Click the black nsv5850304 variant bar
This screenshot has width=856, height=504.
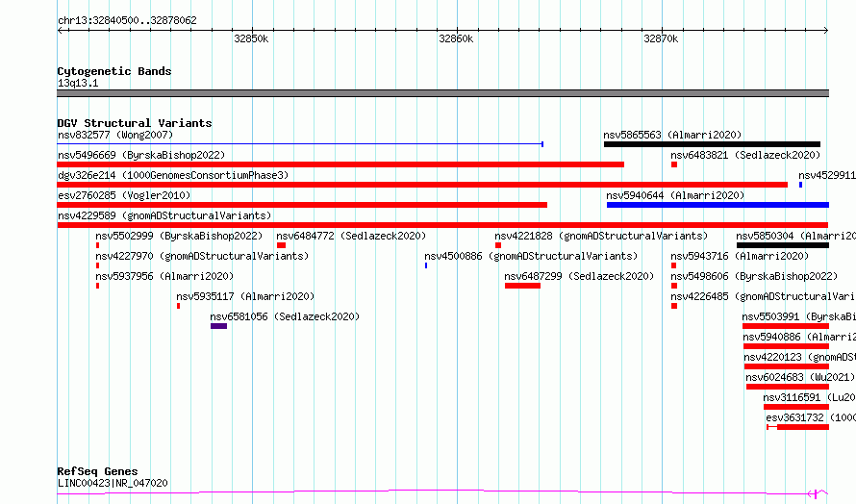tap(783, 245)
